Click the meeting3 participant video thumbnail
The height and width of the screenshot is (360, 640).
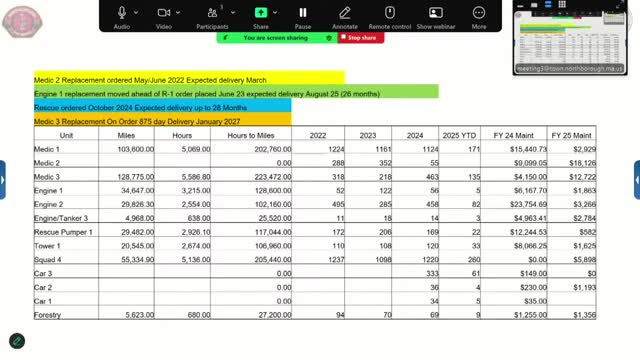pos(570,42)
